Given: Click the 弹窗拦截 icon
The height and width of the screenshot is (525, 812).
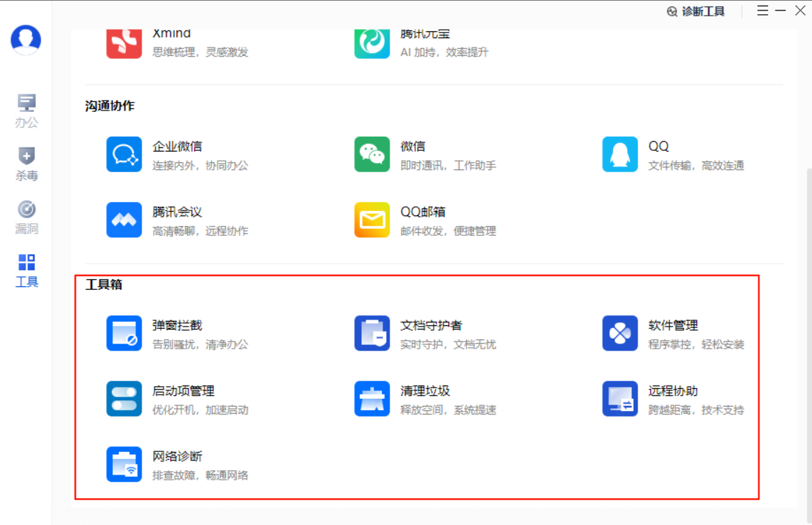Looking at the screenshot, I should pos(124,334).
